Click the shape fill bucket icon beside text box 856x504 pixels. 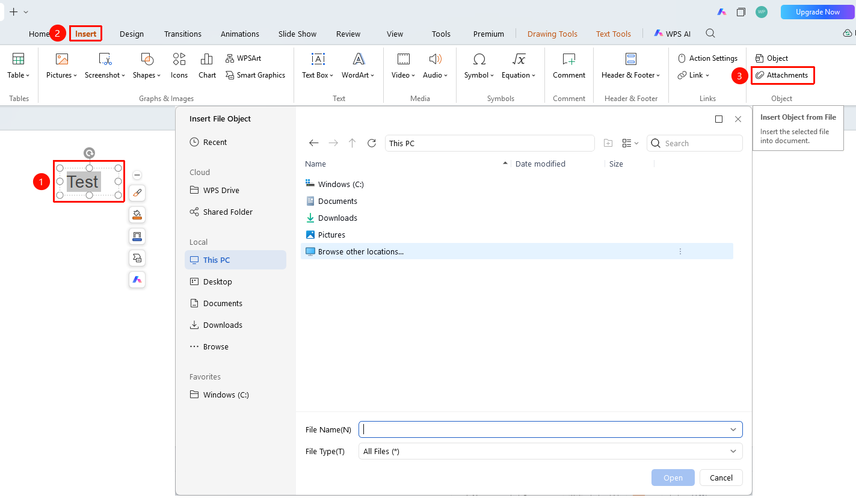[137, 215]
